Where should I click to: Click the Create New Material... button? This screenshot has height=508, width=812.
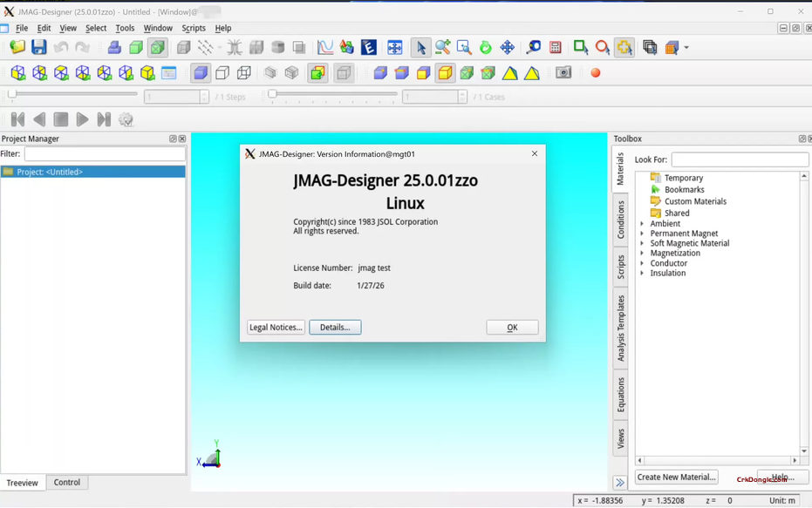[676, 477]
